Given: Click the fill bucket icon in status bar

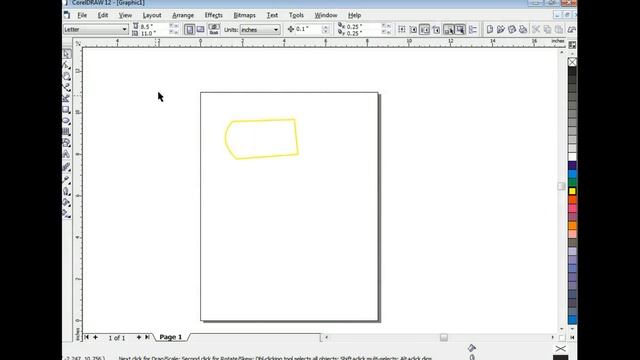Looking at the screenshot, I should pos(472,348).
